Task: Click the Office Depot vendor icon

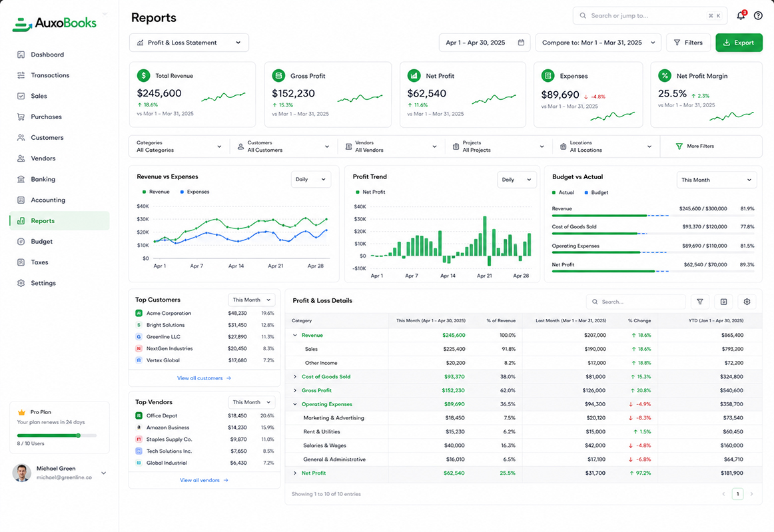Action: tap(139, 415)
